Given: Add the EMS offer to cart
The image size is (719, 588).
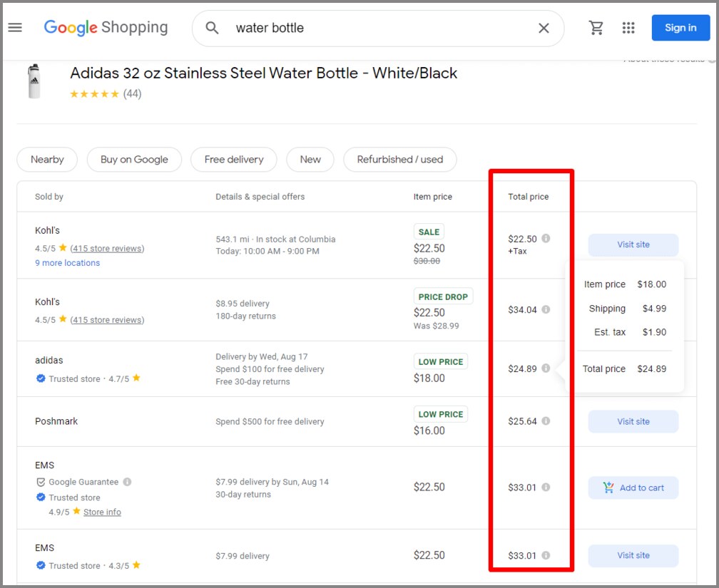Looking at the screenshot, I should click(633, 488).
